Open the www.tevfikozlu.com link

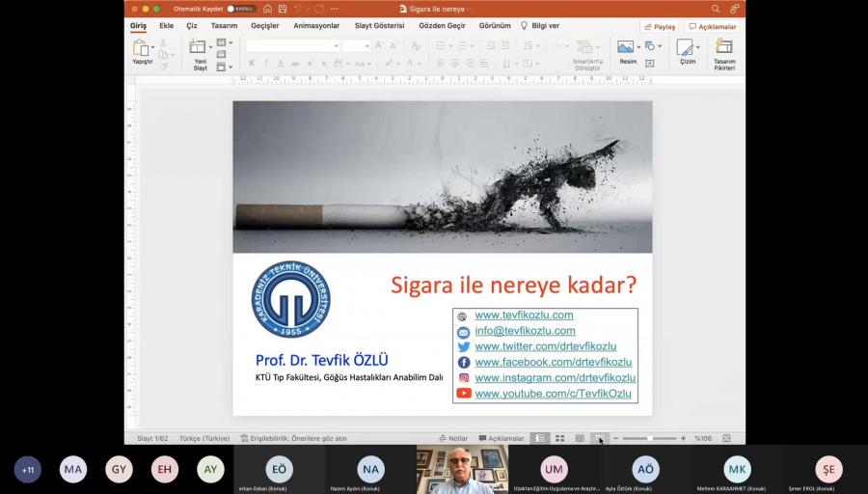524,316
